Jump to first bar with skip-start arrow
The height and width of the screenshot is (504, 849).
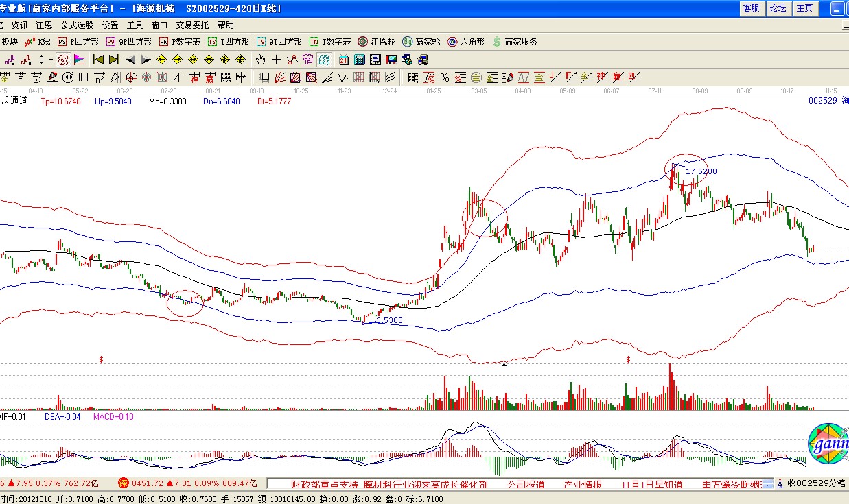pyautogui.click(x=98, y=60)
